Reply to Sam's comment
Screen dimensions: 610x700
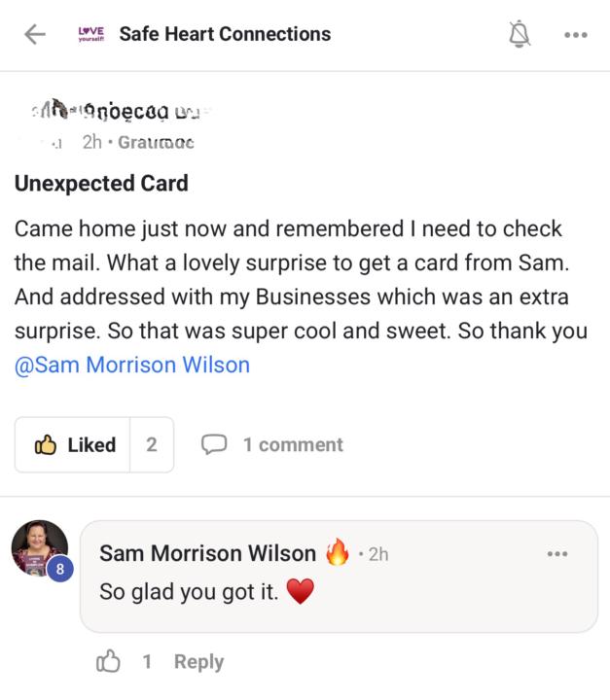pos(198,662)
